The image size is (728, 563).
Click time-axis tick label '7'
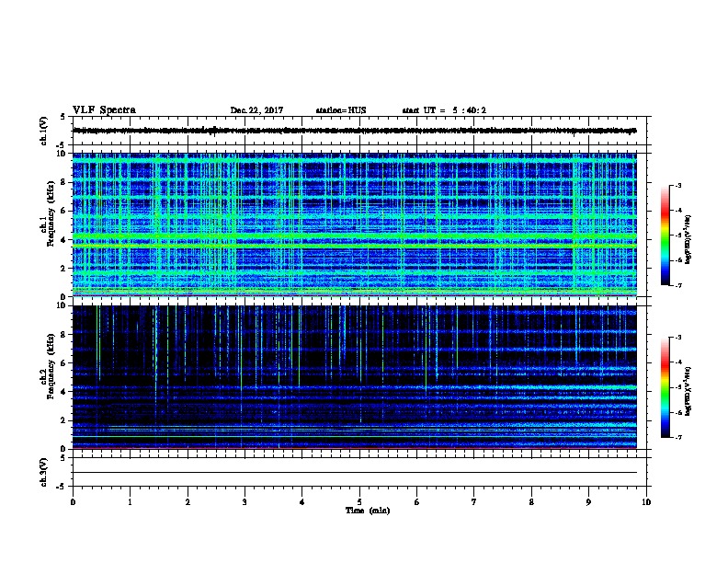pyautogui.click(x=474, y=501)
